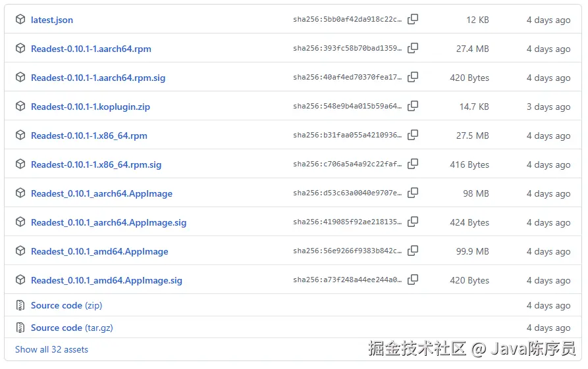The width and height of the screenshot is (588, 369).
Task: Click the package icon beside Readest-0.10.1-1.x86_64.rpm.sig
Action: 20,164
